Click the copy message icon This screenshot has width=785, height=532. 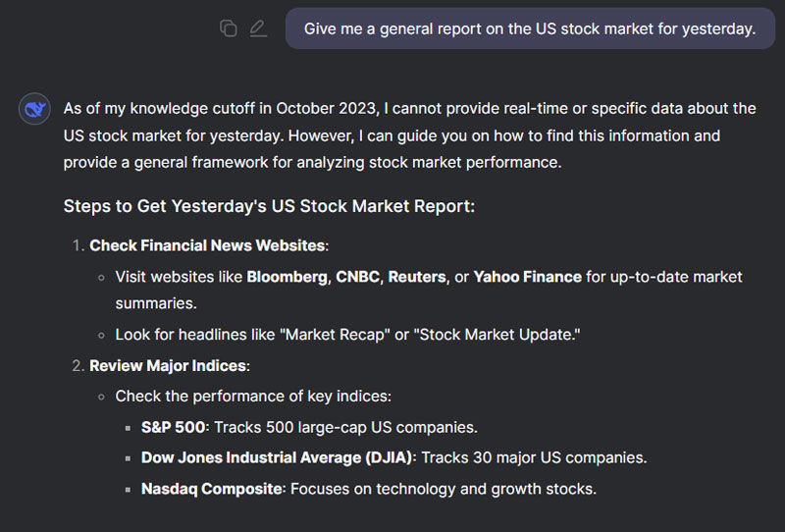(229, 28)
